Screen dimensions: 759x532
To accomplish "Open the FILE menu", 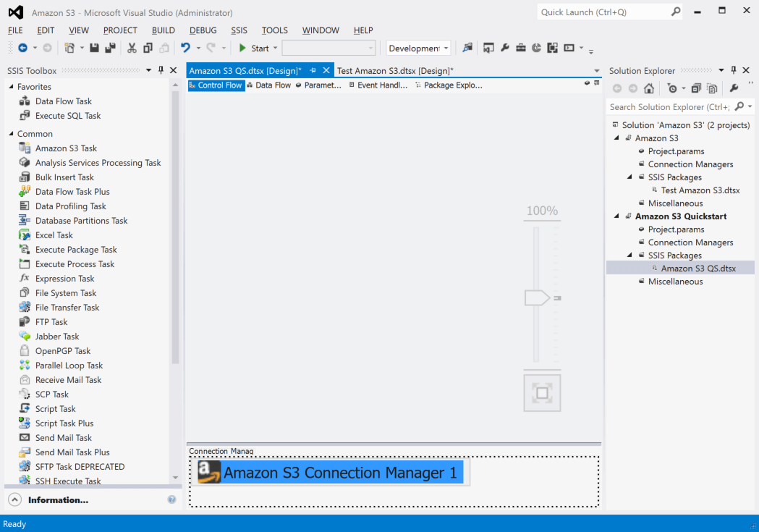I will [15, 30].
